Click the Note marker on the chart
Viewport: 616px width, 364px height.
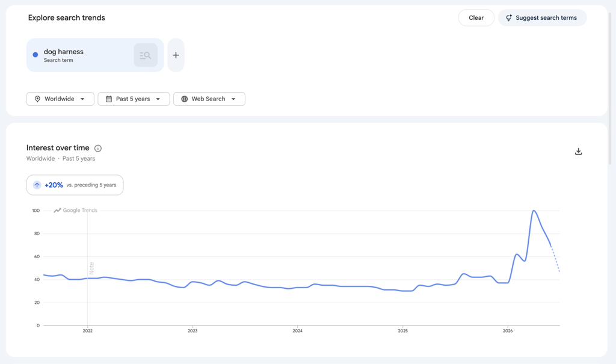click(x=91, y=268)
